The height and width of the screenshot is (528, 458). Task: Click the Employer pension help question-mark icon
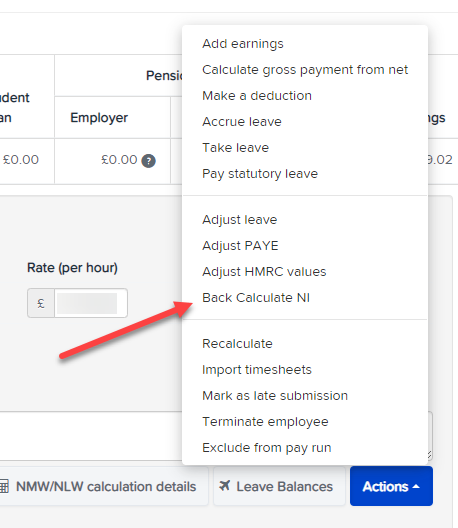149,161
